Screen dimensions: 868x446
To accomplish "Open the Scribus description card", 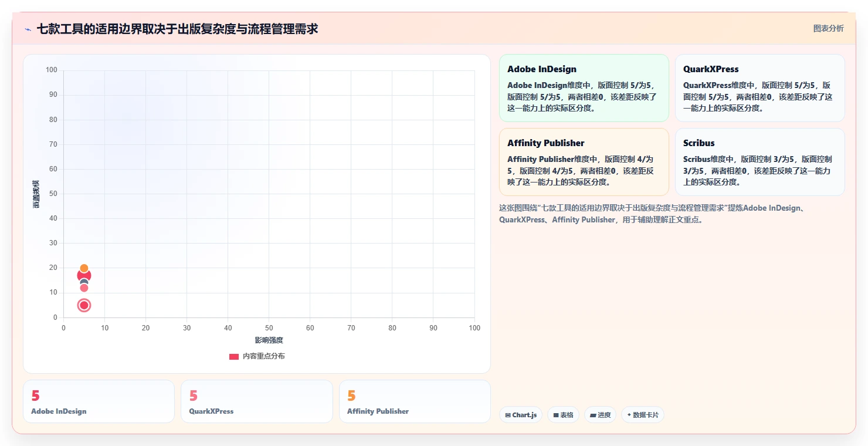I will click(760, 162).
